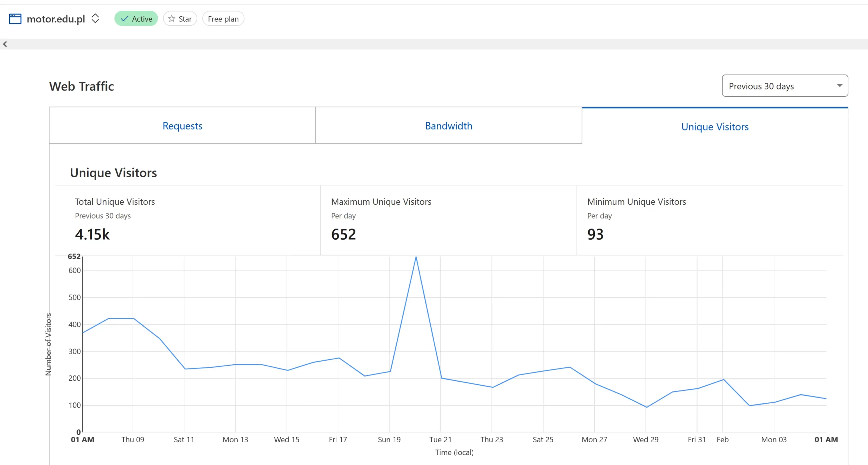868x465 pixels.
Task: Click the motor.edu.pl domain name
Action: click(56, 19)
